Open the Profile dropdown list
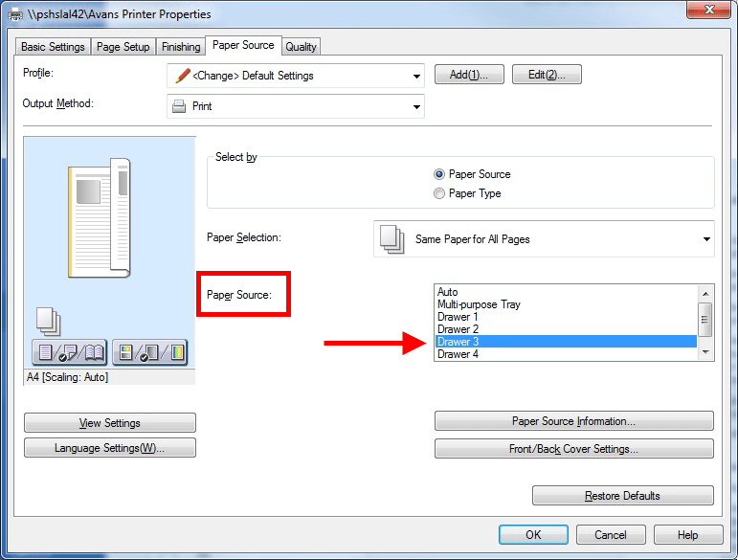 (296, 76)
